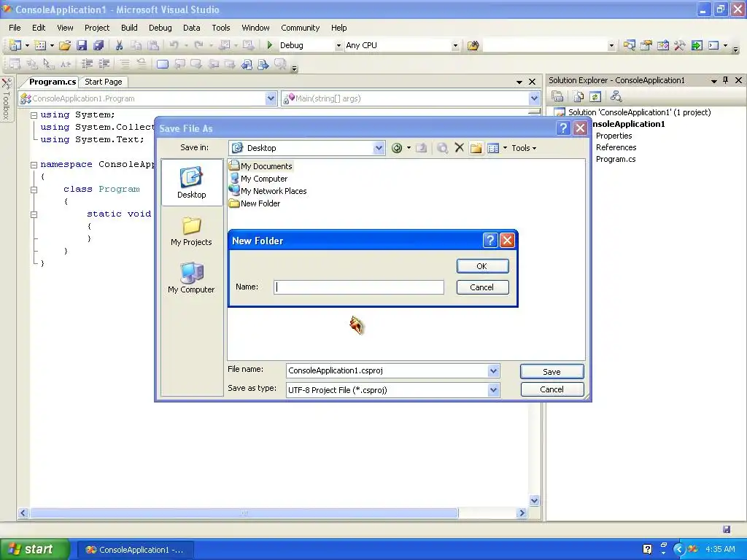Click the Toolbox auto-hide tab
This screenshot has width=747, height=560.
(6, 99)
